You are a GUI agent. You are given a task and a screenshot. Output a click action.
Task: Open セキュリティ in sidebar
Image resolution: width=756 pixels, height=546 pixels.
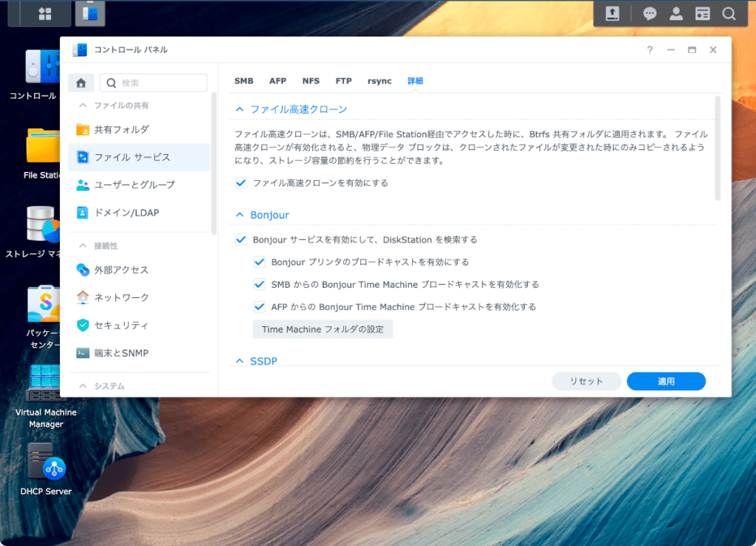coord(139,325)
